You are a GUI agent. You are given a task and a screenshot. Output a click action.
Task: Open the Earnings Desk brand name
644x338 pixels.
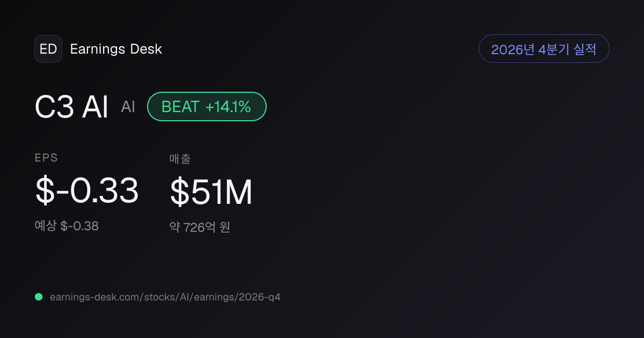tap(116, 49)
